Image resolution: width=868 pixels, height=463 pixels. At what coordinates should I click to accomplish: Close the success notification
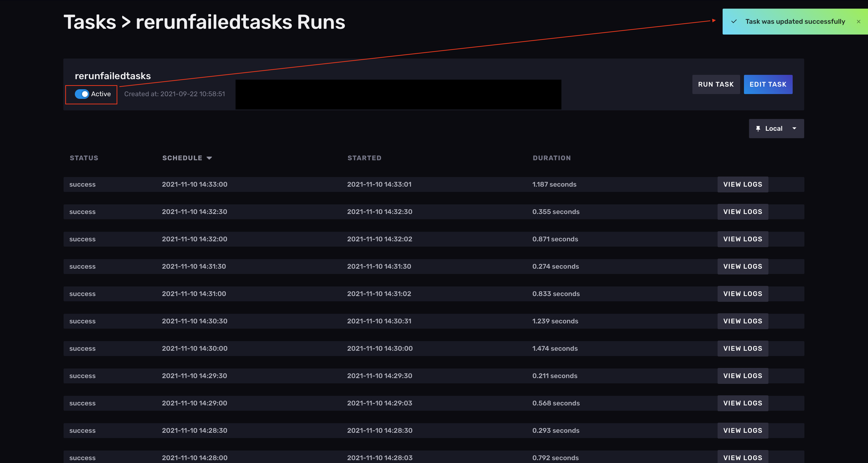click(x=858, y=22)
